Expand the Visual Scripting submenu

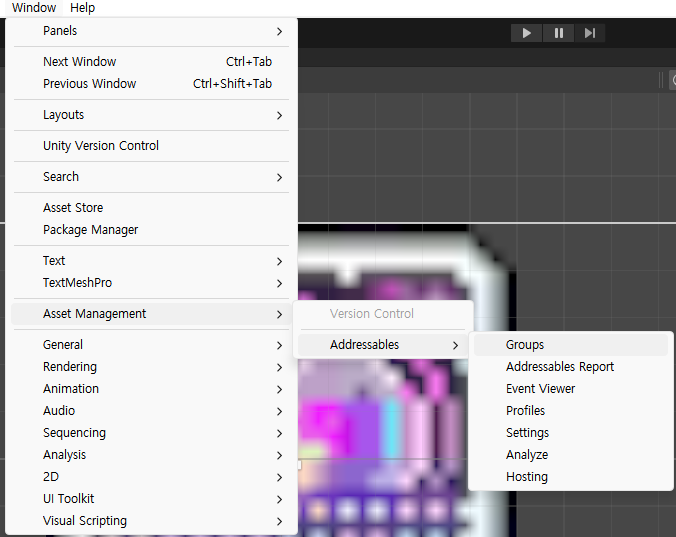pyautogui.click(x=151, y=521)
